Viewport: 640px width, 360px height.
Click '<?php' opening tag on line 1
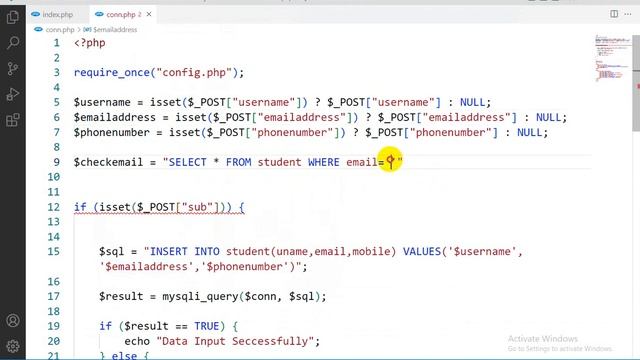(x=89, y=43)
